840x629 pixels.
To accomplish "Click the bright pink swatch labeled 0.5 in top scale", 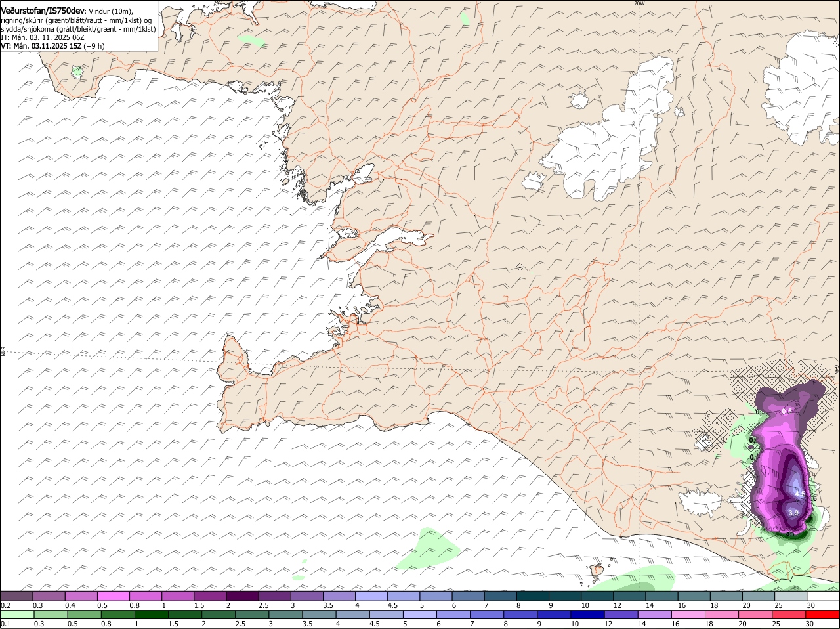I will click(x=114, y=596).
